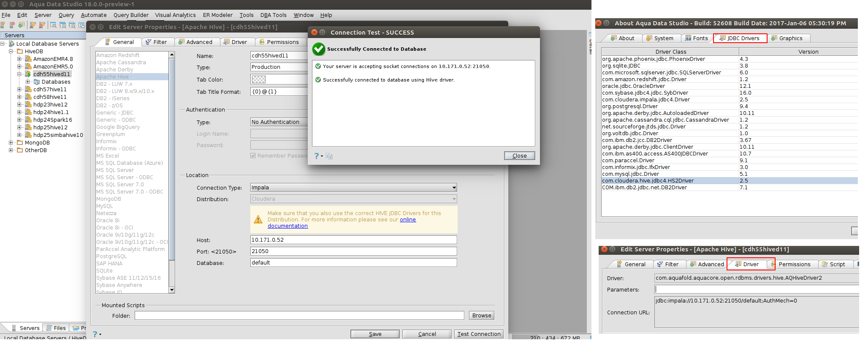Screen dimensions: 868x349
Task: Click the green success checkmark icon
Action: (319, 49)
